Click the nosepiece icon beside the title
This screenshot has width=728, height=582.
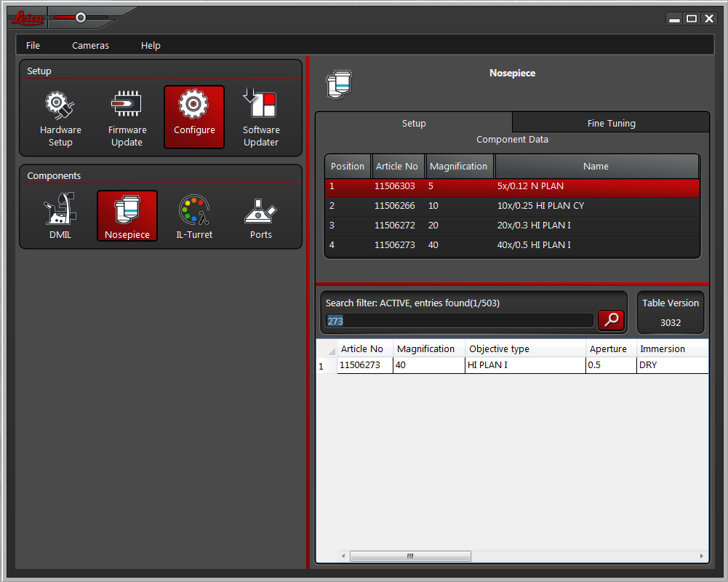point(339,84)
